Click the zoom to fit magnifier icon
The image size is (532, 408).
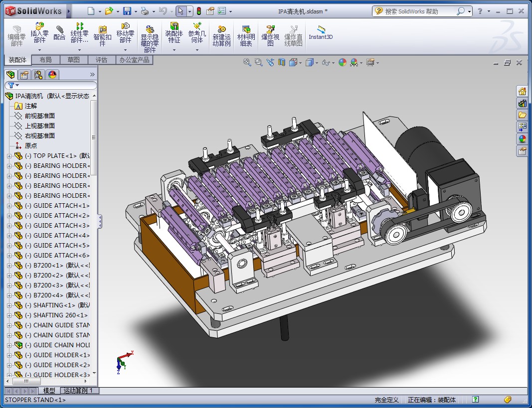[x=247, y=62]
